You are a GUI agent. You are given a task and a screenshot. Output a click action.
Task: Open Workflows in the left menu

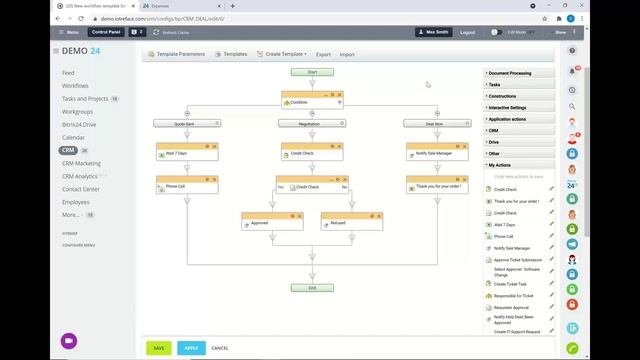pyautogui.click(x=75, y=86)
